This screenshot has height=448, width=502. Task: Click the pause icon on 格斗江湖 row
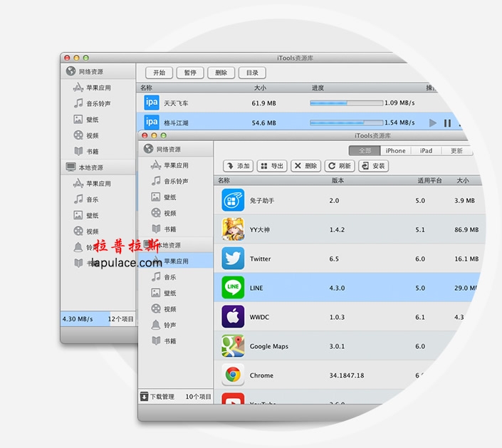point(448,123)
